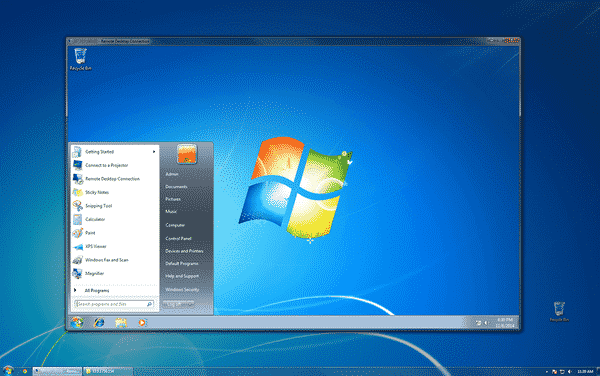Launch Sticky Notes from the Start menu
The image size is (600, 376).
tap(114, 192)
